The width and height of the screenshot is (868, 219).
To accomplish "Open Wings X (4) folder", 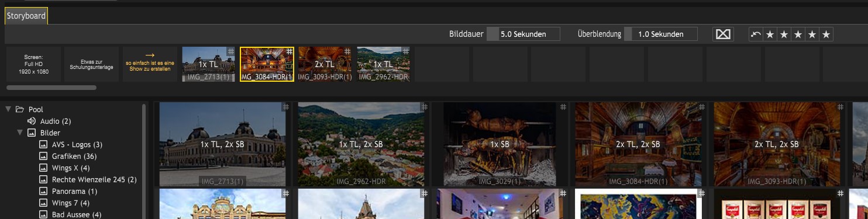I will [71, 168].
